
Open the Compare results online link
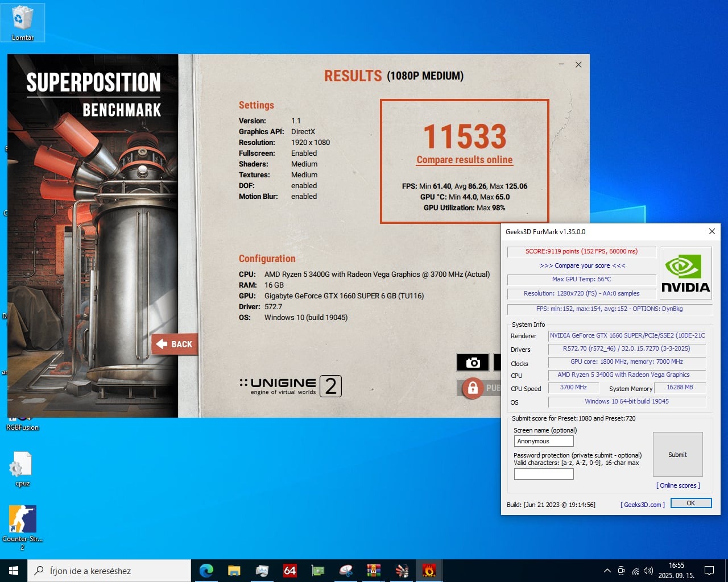coord(465,160)
